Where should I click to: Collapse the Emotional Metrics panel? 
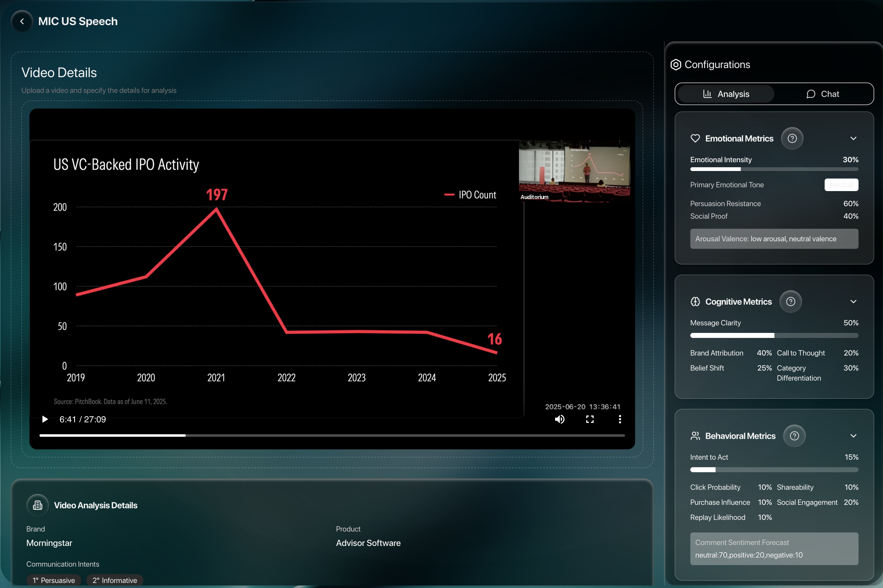(x=854, y=138)
